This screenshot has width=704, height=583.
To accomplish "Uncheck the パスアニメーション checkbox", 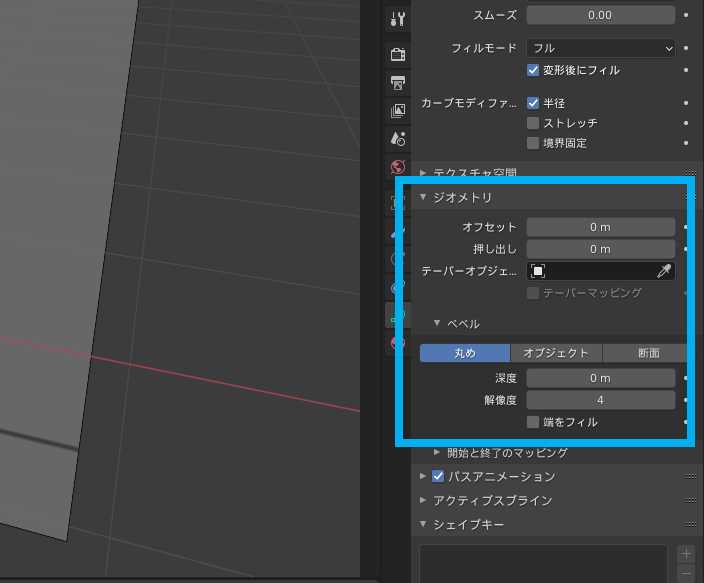I will pos(438,477).
